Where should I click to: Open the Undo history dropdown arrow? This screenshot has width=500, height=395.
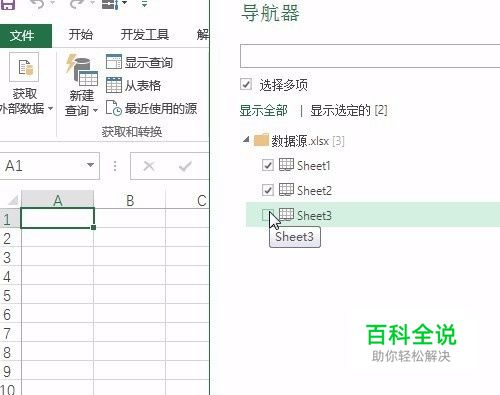coord(52,4)
